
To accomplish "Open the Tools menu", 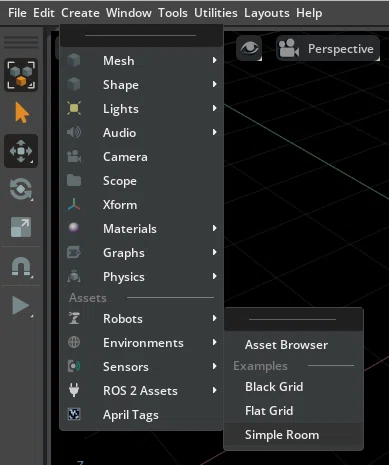I will click(x=173, y=13).
